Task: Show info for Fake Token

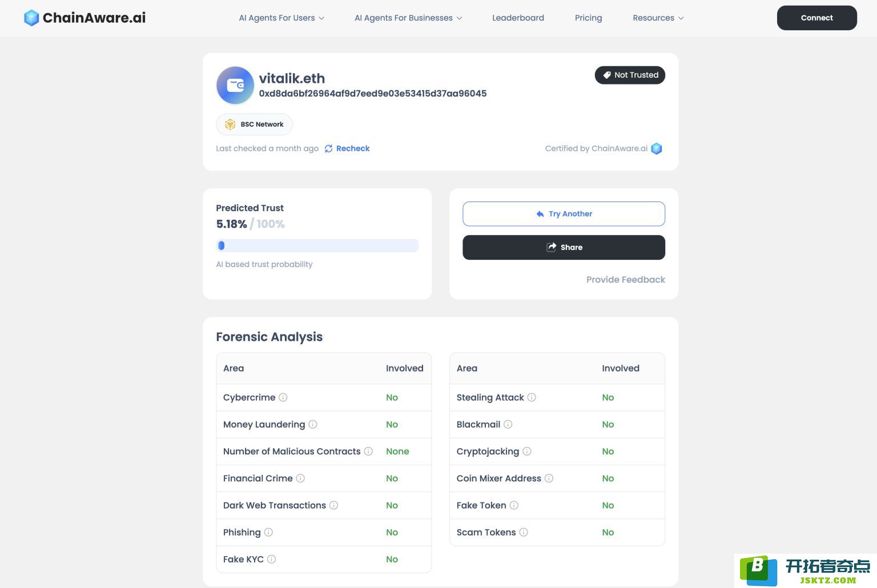Action: pyautogui.click(x=514, y=505)
